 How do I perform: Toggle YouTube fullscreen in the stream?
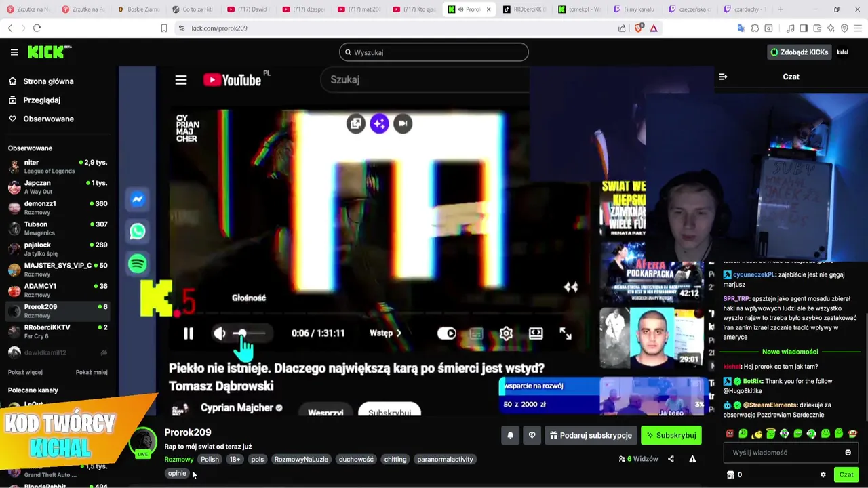pyautogui.click(x=566, y=333)
